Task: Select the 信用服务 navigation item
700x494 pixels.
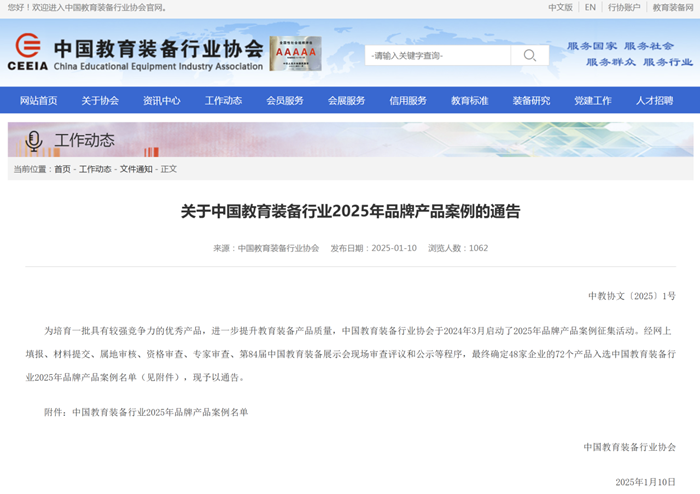Action: [x=408, y=100]
